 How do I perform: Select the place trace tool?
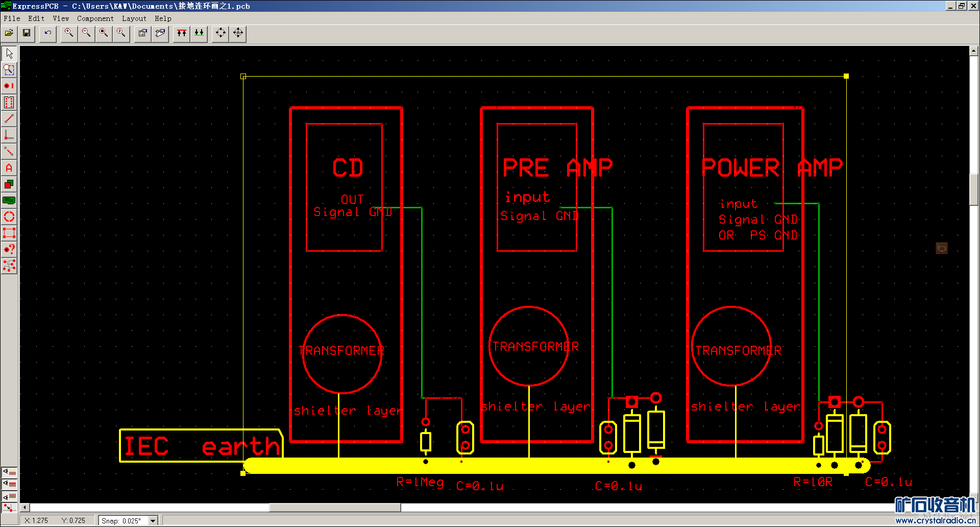pyautogui.click(x=9, y=118)
